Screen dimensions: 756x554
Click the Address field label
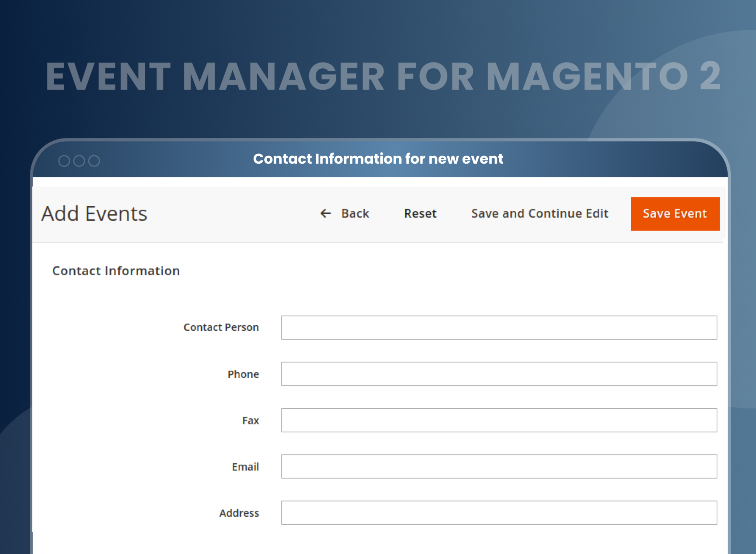239,513
